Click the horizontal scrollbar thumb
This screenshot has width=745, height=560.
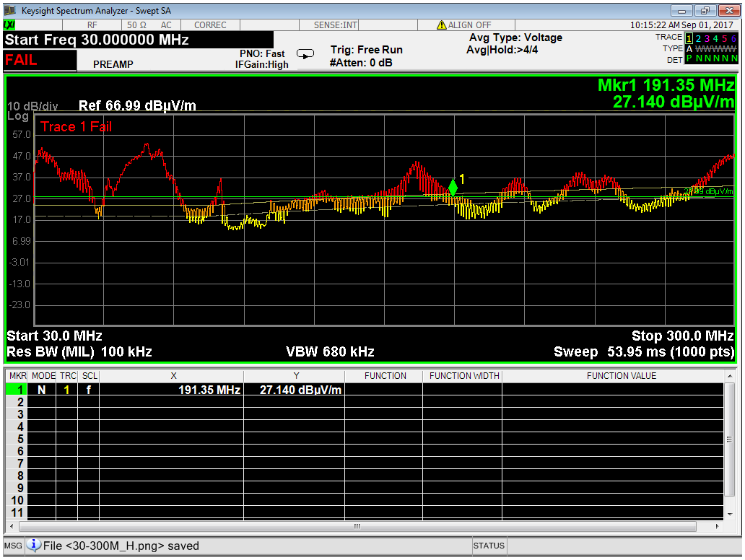point(357,526)
